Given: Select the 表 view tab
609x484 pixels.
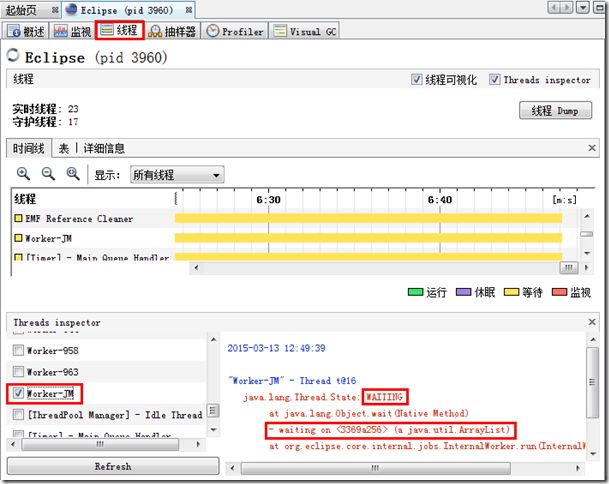Looking at the screenshot, I should pyautogui.click(x=64, y=148).
